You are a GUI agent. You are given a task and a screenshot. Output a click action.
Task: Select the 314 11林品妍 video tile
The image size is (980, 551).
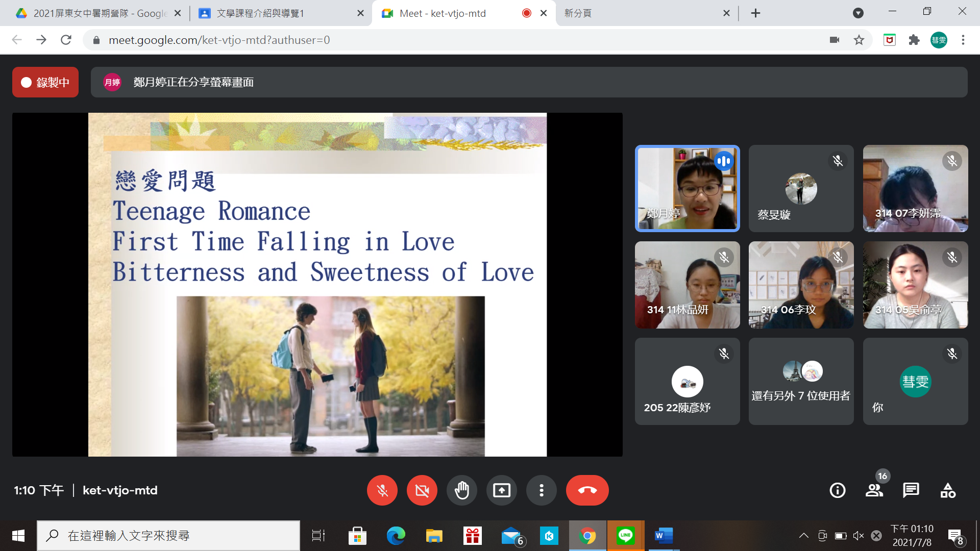(x=687, y=285)
